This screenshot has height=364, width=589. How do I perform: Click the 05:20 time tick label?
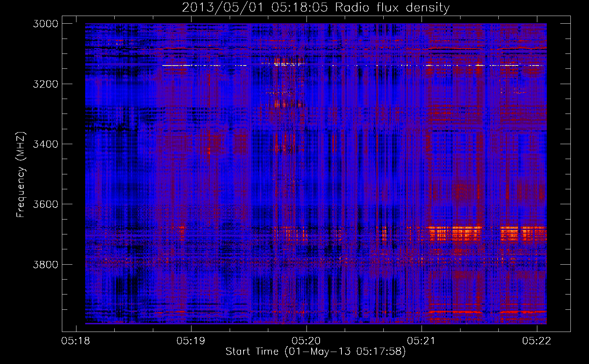tap(306, 341)
